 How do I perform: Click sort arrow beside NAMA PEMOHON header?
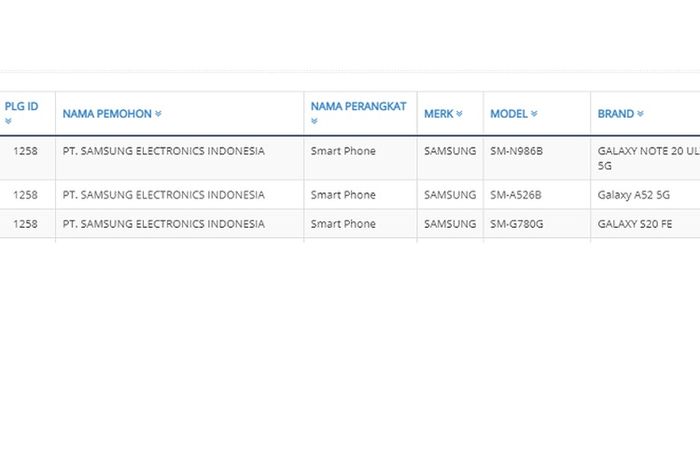[158, 114]
